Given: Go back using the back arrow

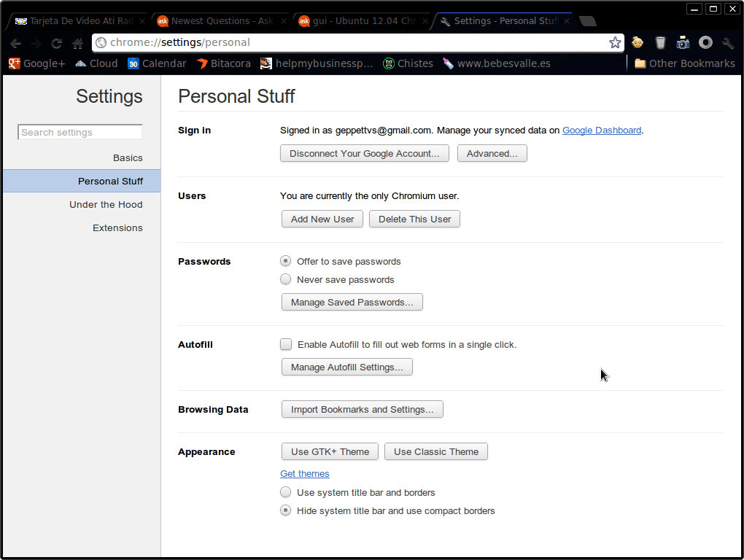Looking at the screenshot, I should [15, 44].
